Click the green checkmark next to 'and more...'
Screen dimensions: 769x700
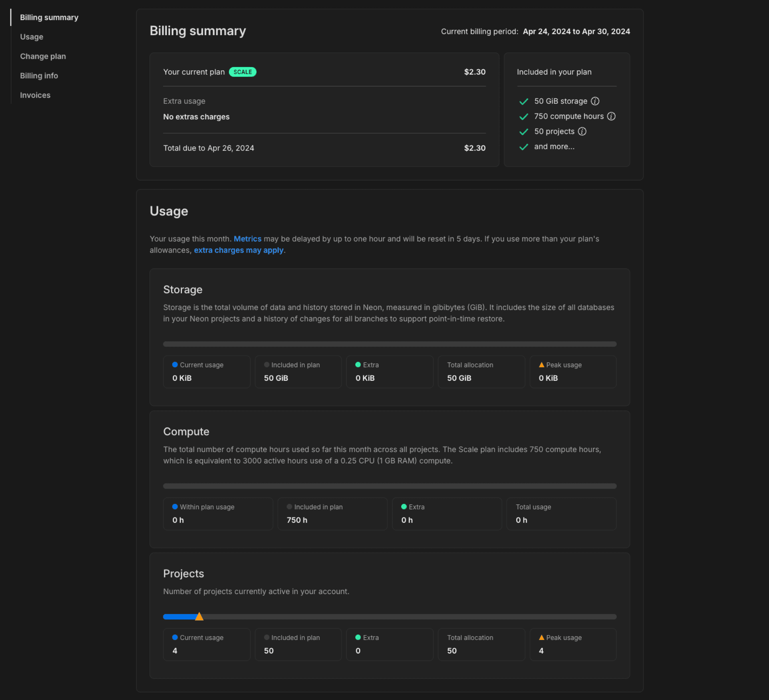(x=524, y=147)
